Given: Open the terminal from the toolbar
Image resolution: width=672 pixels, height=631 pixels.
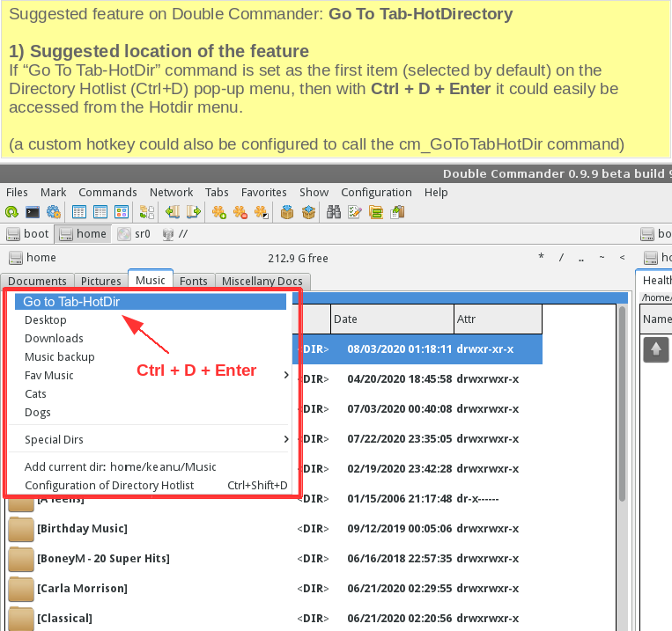Looking at the screenshot, I should pyautogui.click(x=33, y=212).
